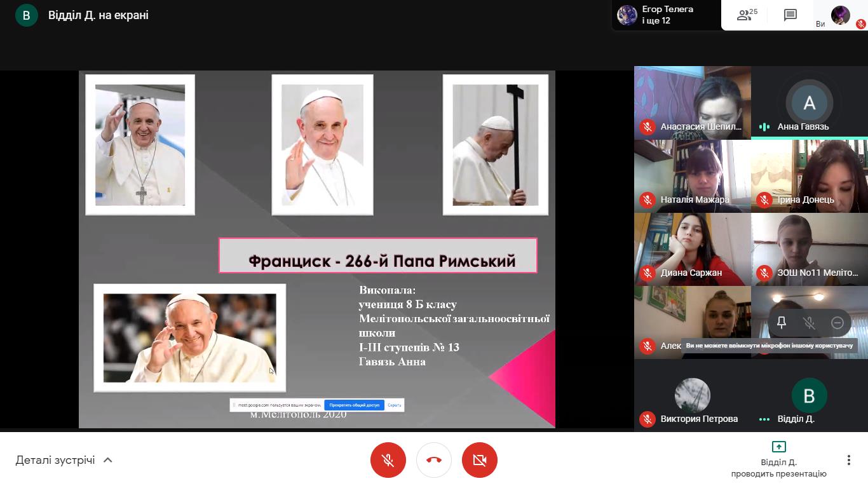
Task: Select Диана Саржан's video tile
Action: pyautogui.click(x=692, y=248)
